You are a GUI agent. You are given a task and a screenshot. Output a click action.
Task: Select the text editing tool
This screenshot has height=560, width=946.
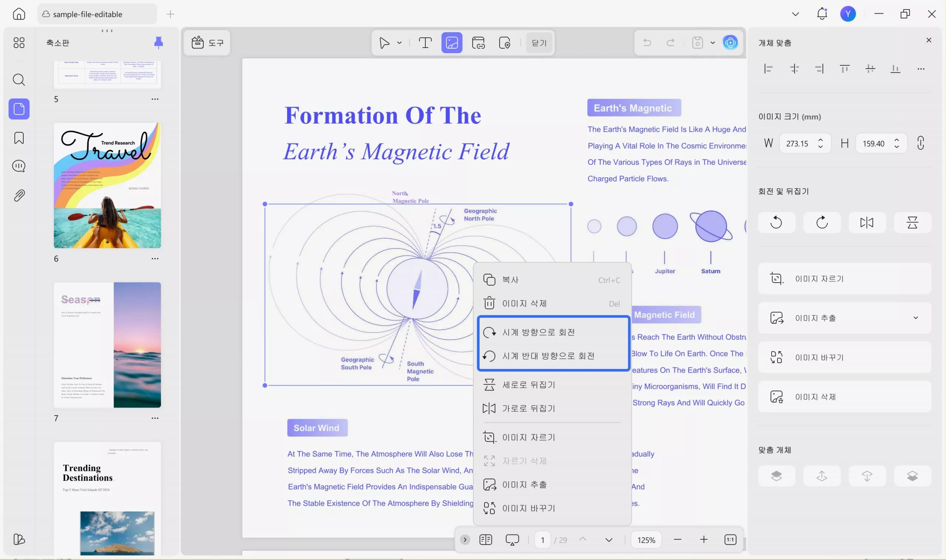click(x=425, y=42)
